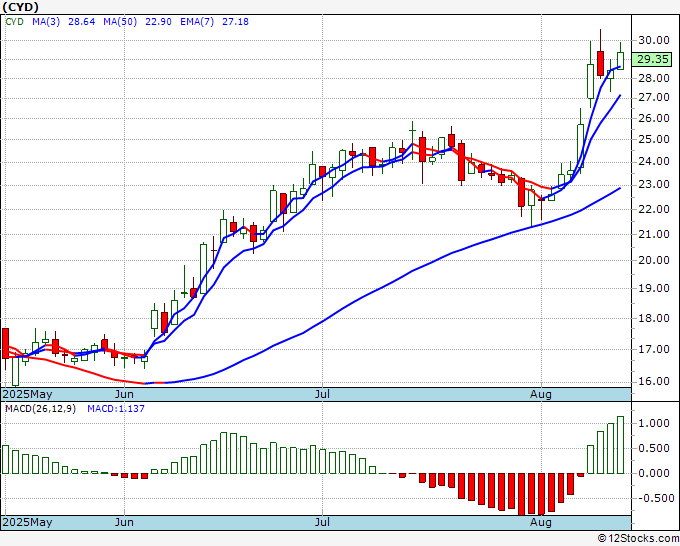Click the latest green candlestick near 29.35

click(x=621, y=61)
